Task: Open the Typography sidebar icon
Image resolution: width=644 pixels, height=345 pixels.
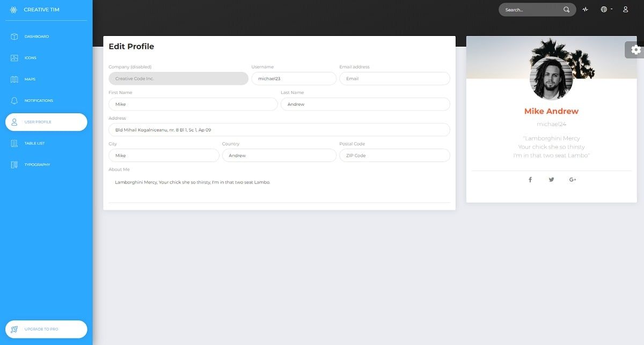Action: (x=13, y=165)
